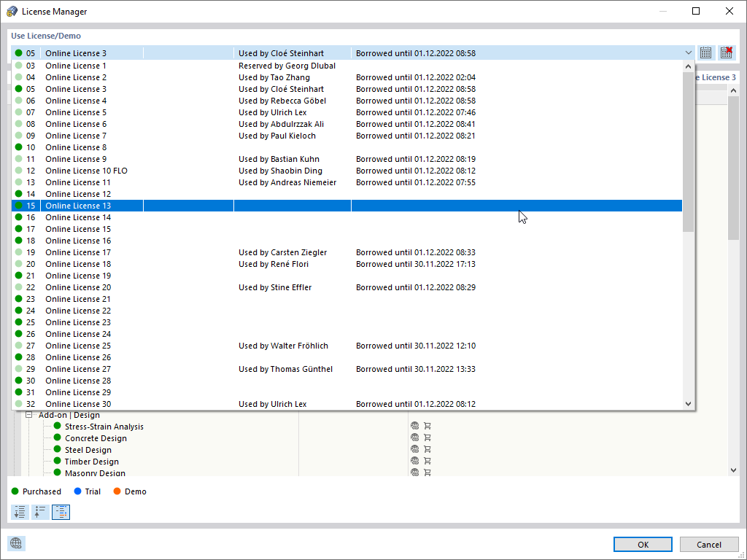Screen dimensions: 747x560
Task: Confirm with the OK button
Action: 643,544
